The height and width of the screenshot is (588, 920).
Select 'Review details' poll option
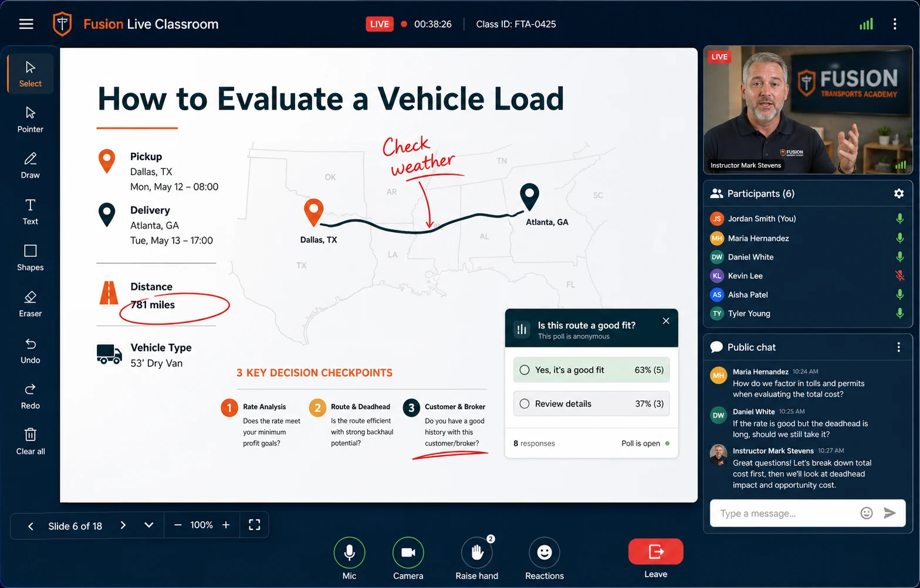[591, 403]
